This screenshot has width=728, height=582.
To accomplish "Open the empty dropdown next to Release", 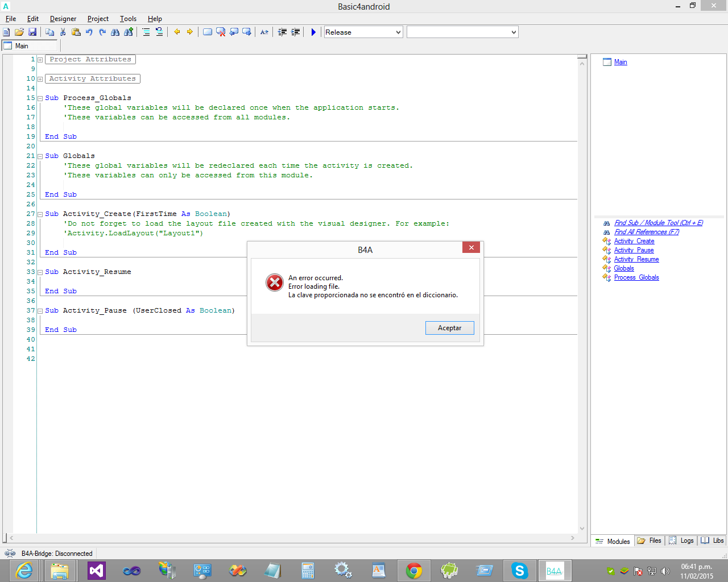I will pyautogui.click(x=462, y=32).
